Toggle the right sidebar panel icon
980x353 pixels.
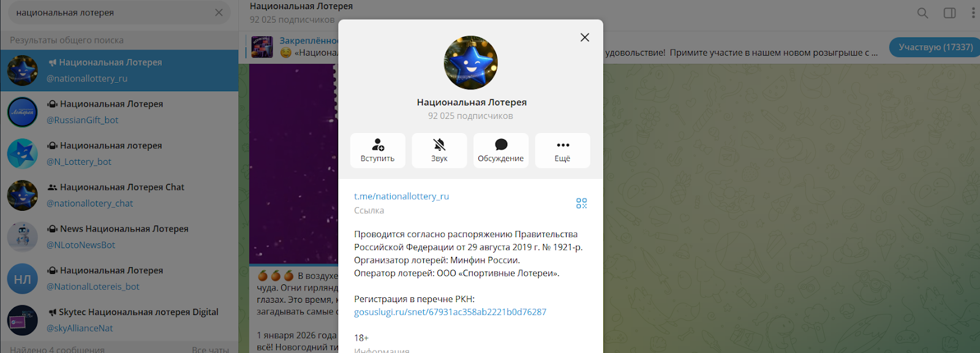click(x=949, y=13)
